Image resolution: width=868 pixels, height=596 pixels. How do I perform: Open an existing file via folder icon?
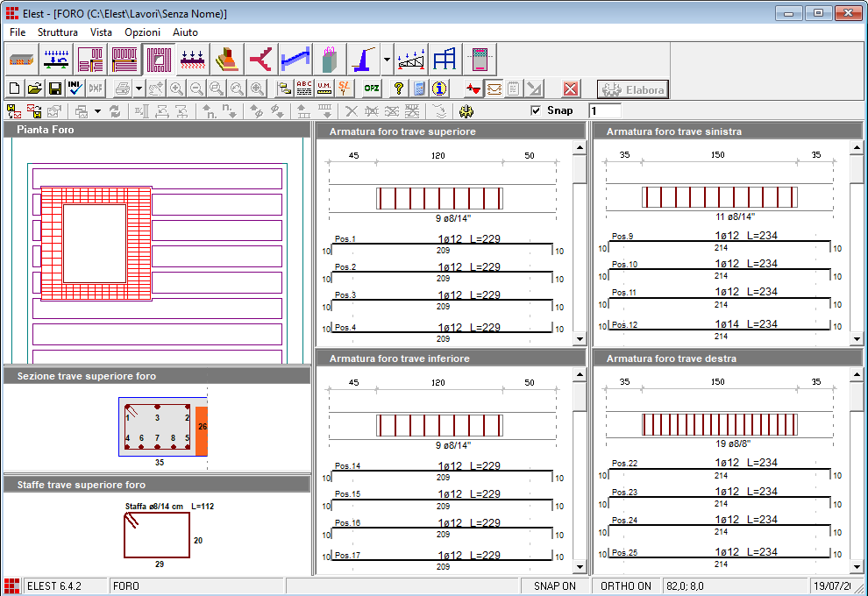(35, 89)
